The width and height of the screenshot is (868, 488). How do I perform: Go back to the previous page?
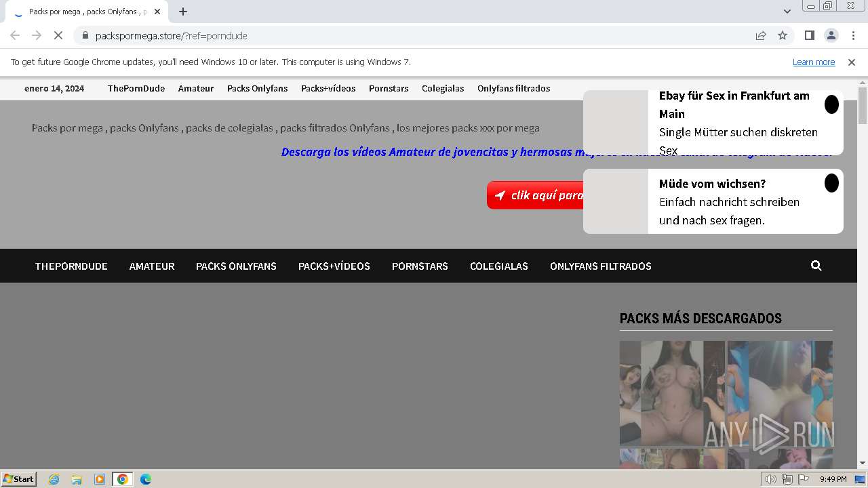[15, 35]
